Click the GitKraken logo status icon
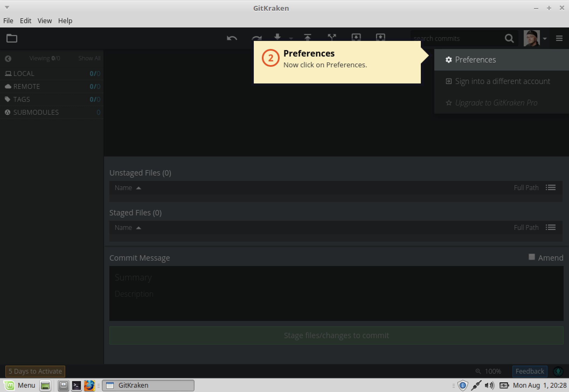The image size is (569, 392). (558, 371)
